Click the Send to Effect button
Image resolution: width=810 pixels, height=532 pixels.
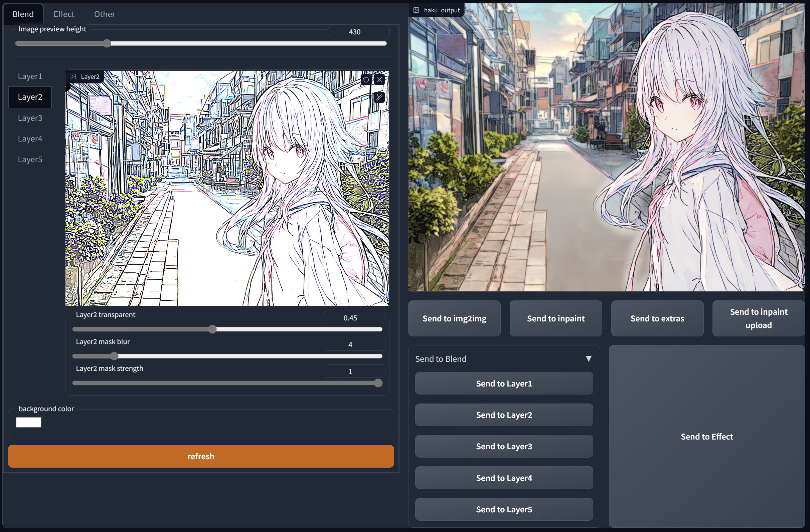point(706,437)
